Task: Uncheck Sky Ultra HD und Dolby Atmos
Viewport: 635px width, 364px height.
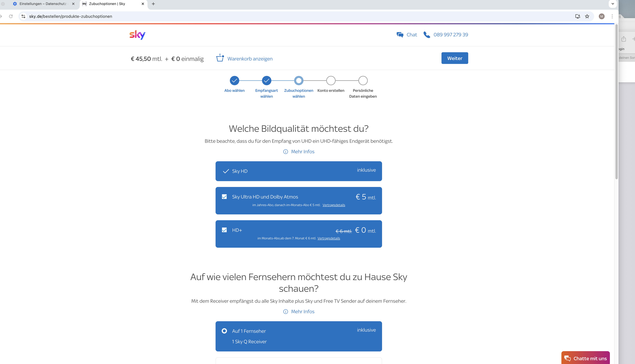Action: pyautogui.click(x=224, y=197)
